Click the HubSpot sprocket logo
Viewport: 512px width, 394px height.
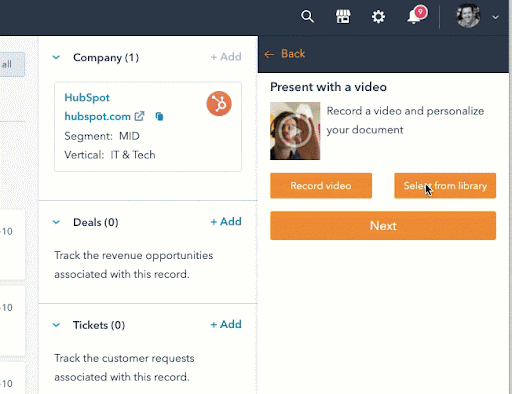[219, 104]
